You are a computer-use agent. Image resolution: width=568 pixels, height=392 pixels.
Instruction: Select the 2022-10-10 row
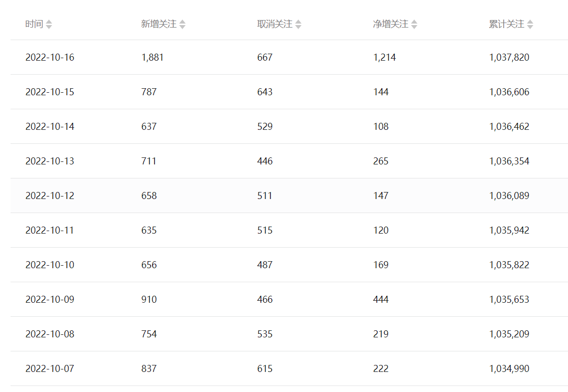click(50, 265)
